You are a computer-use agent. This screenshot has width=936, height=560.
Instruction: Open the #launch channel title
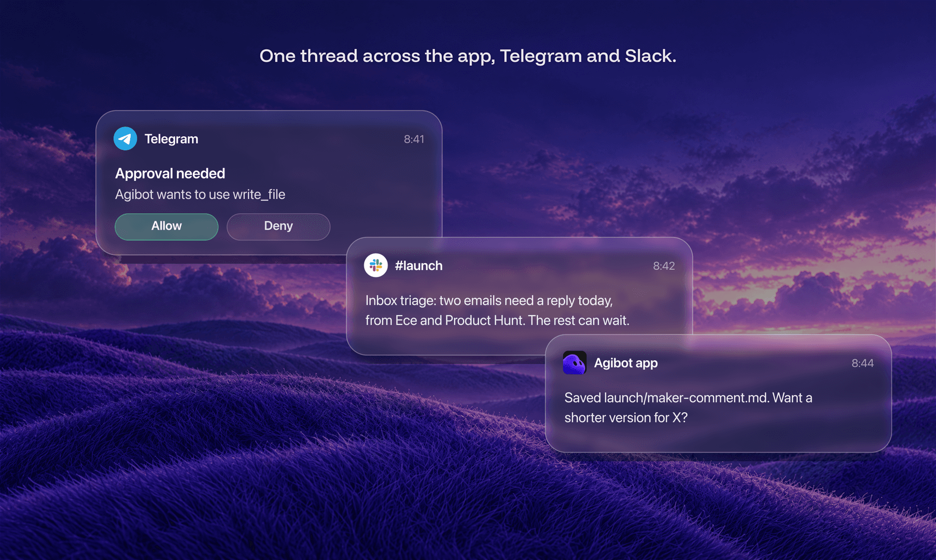(418, 265)
